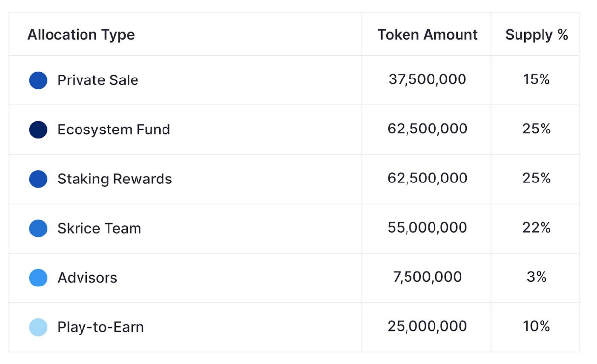This screenshot has height=364, width=597.
Task: Click the Play-to-Earn light blue dot
Action: click(38, 327)
